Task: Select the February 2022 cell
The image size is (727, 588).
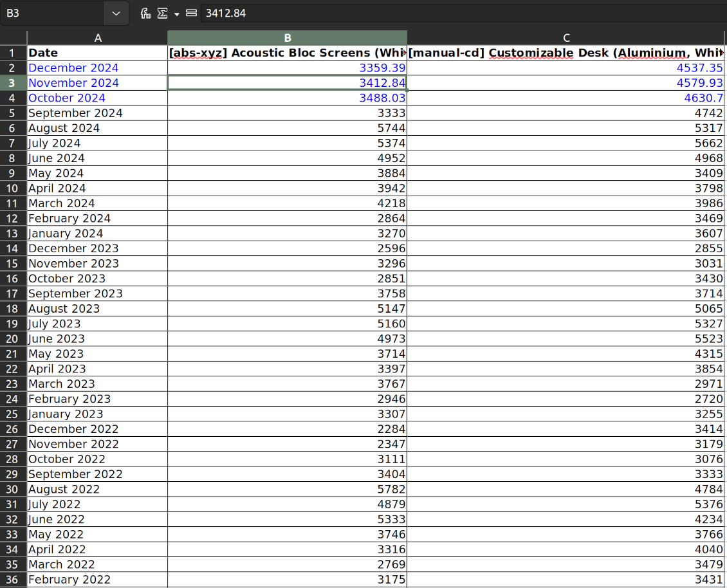Action: [x=97, y=579]
